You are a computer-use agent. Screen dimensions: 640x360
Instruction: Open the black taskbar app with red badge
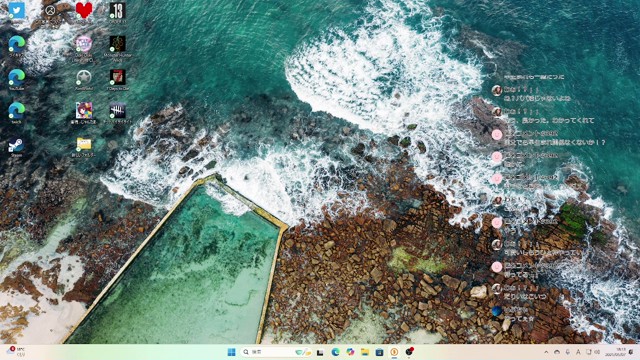(409, 352)
